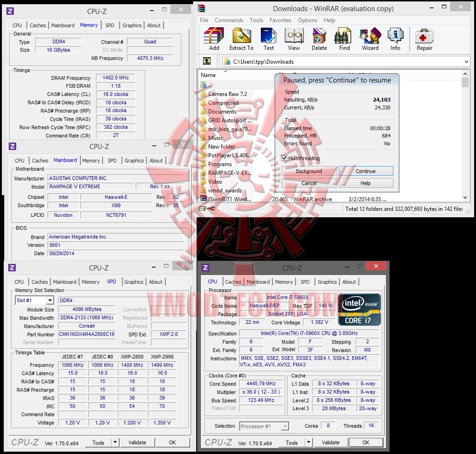Screen dimensions: 476x454
Task: Click Validate button in SPD window
Action: (x=137, y=442)
